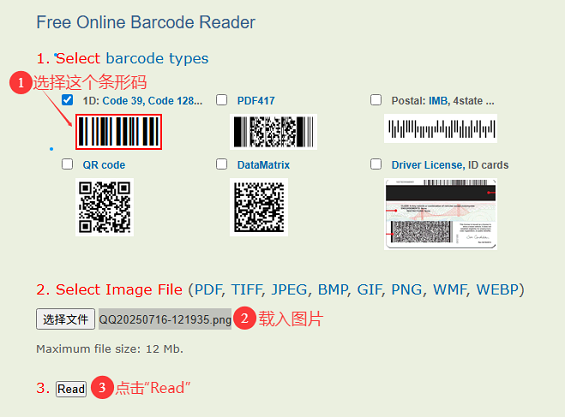Check the QR code checkbox
This screenshot has height=417, width=565.
pos(67,164)
